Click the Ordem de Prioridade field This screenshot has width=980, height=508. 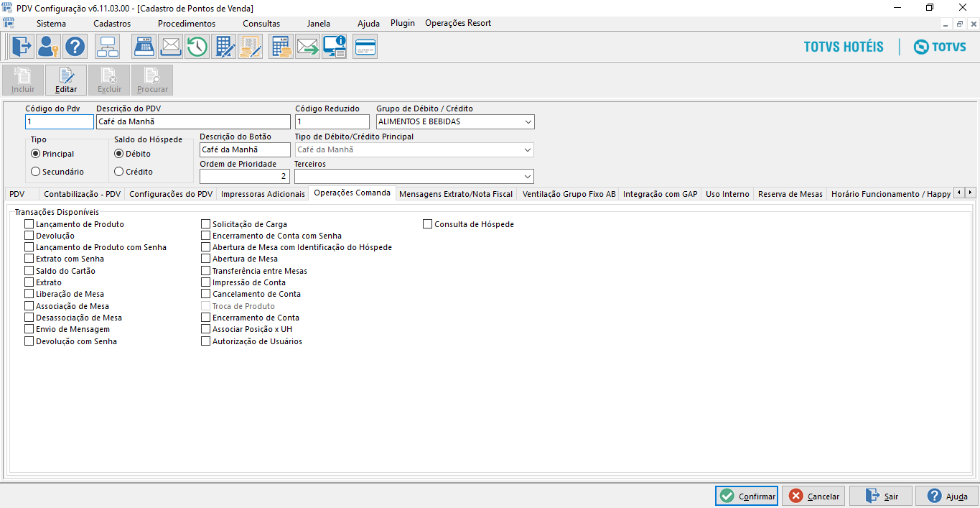point(245,176)
